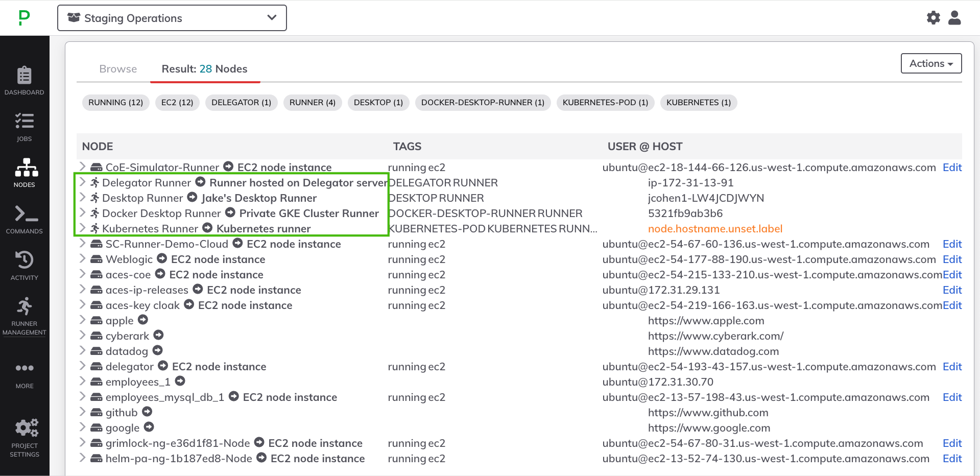Screen dimensions: 980x476
Task: Click the jcohen1-LW4JCDJWYN host text
Action: 706,198
